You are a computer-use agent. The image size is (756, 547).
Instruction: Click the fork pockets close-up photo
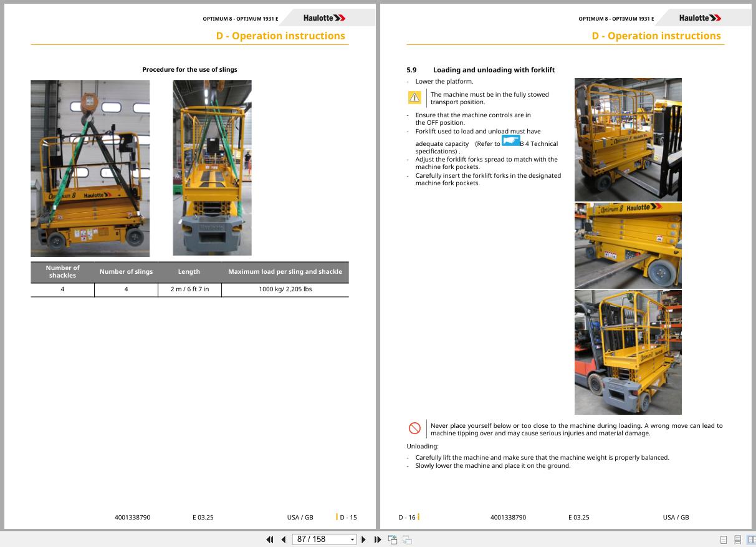click(628, 246)
